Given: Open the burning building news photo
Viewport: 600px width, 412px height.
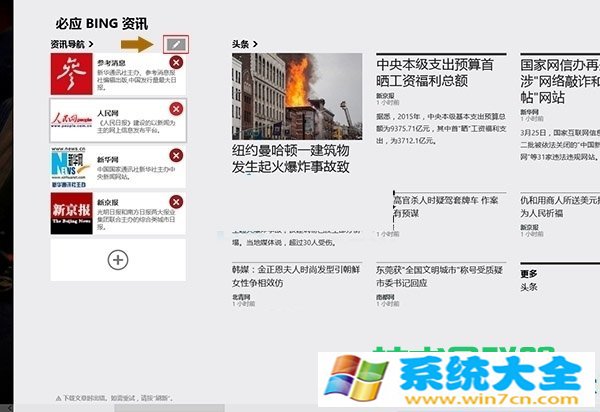Looking at the screenshot, I should click(297, 96).
